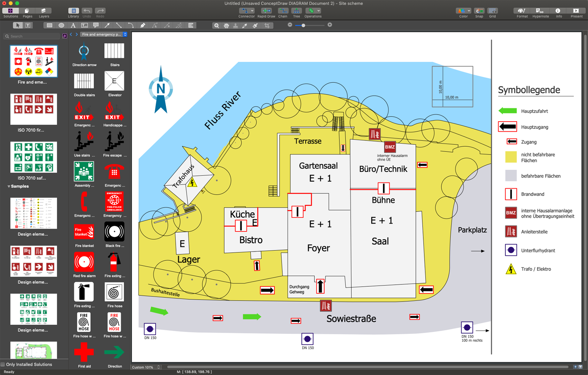Screen dimensions: 588x375
Task: Switch to the Pages panel
Action: [27, 13]
